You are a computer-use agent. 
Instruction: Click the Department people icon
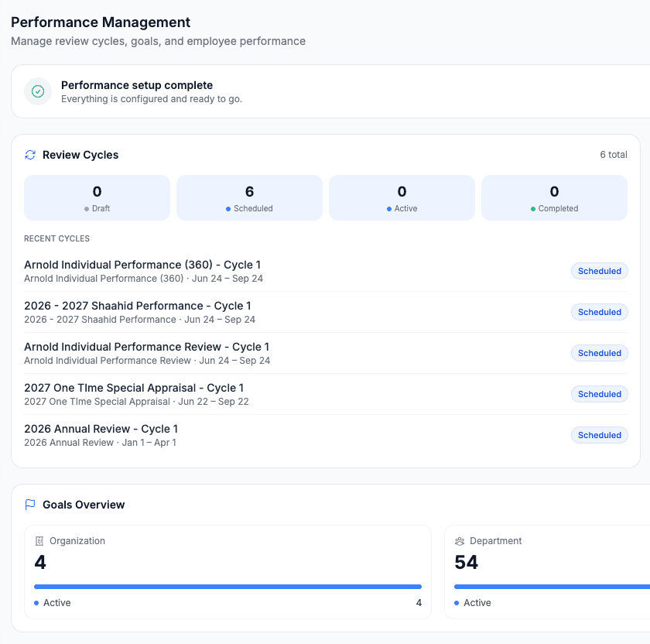coord(460,541)
